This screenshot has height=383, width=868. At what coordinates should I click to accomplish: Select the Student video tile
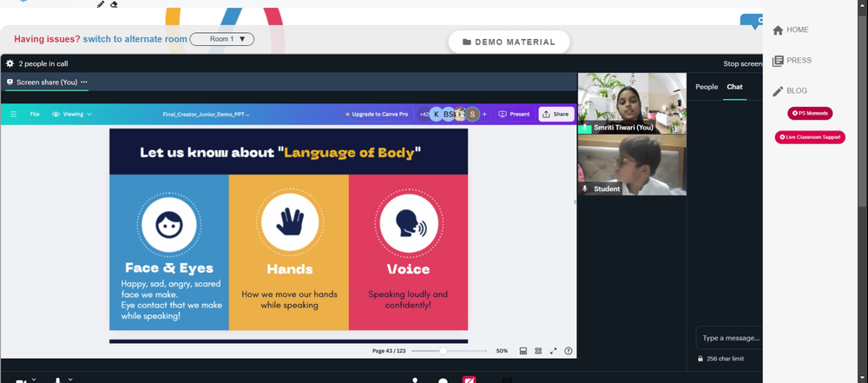[x=632, y=165]
